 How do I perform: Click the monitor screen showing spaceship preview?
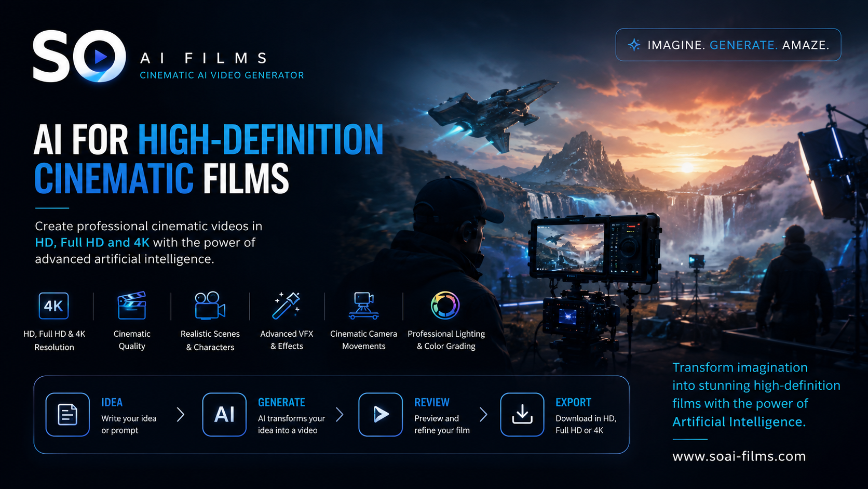pyautogui.click(x=571, y=248)
